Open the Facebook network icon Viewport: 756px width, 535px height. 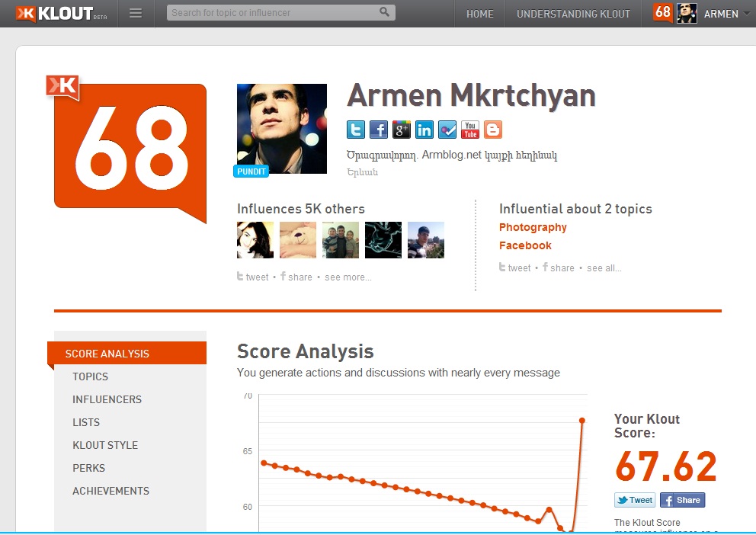pyautogui.click(x=379, y=130)
